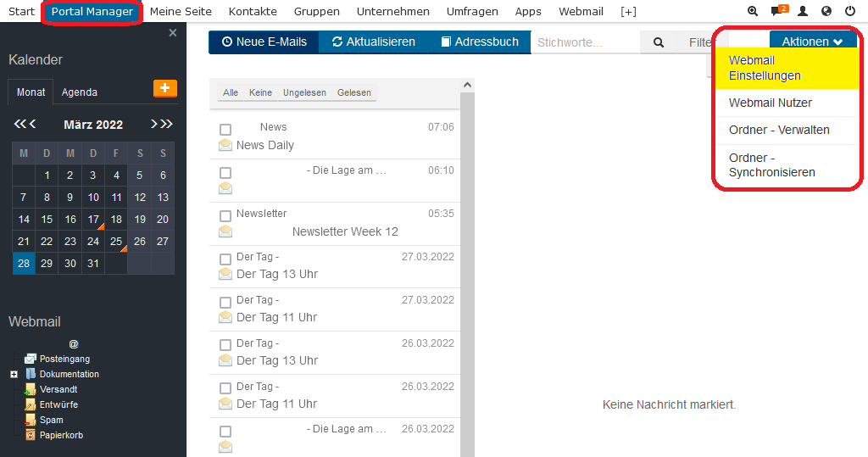This screenshot has height=457, width=868.
Task: Click envelope icon of 06:10 Die Lage mail
Action: (225, 188)
